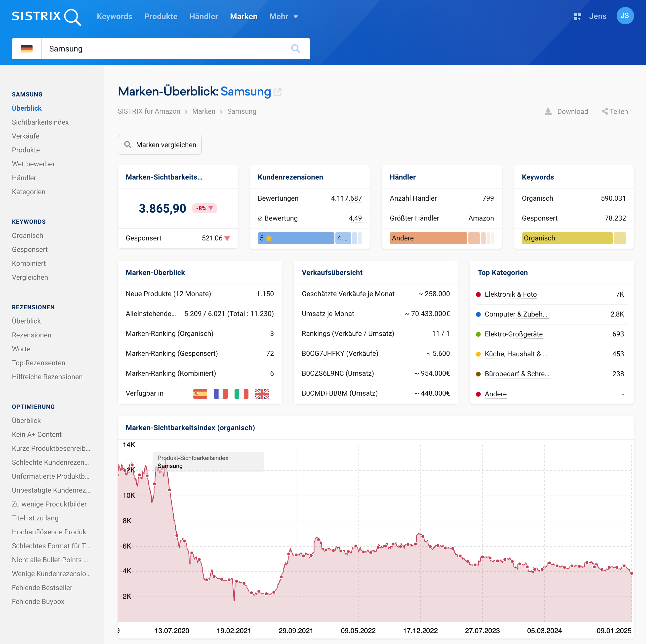The height and width of the screenshot is (644, 646).
Task: Click the 4 star rating bar segment
Action: tap(343, 238)
